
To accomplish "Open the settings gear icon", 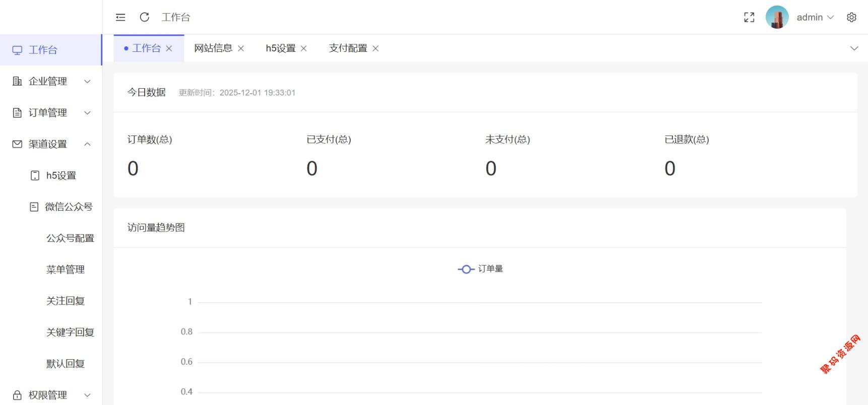I will coord(851,17).
